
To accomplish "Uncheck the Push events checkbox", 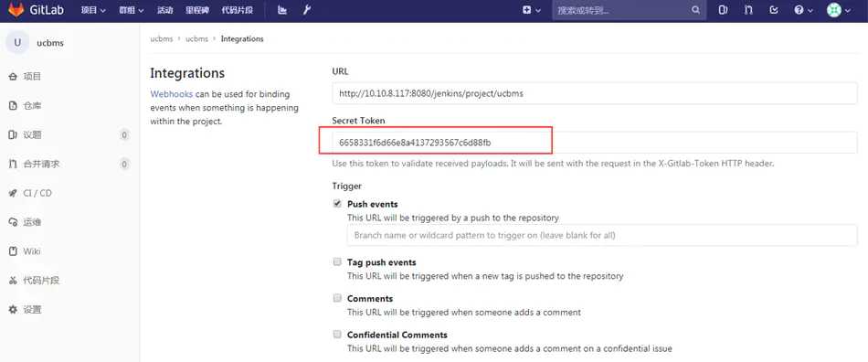I will (x=336, y=204).
